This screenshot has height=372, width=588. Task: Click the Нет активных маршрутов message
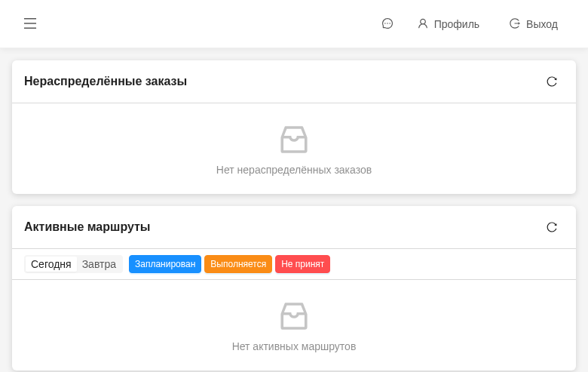click(x=294, y=346)
